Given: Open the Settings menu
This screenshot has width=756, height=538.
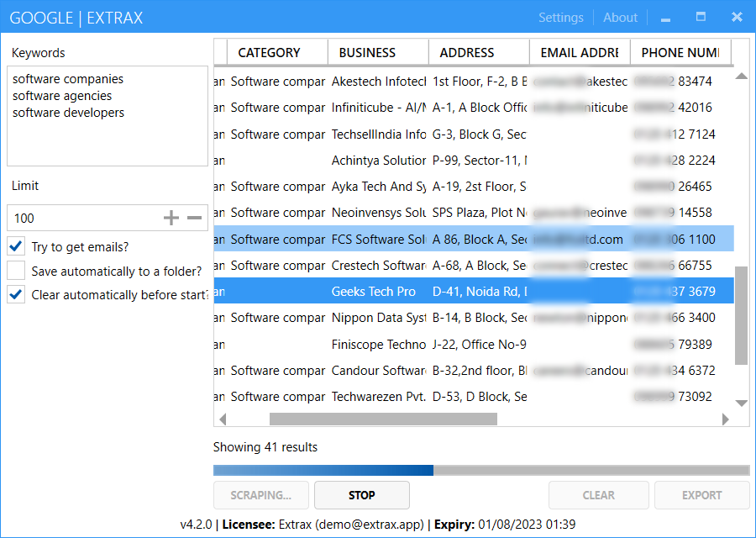Looking at the screenshot, I should click(561, 18).
